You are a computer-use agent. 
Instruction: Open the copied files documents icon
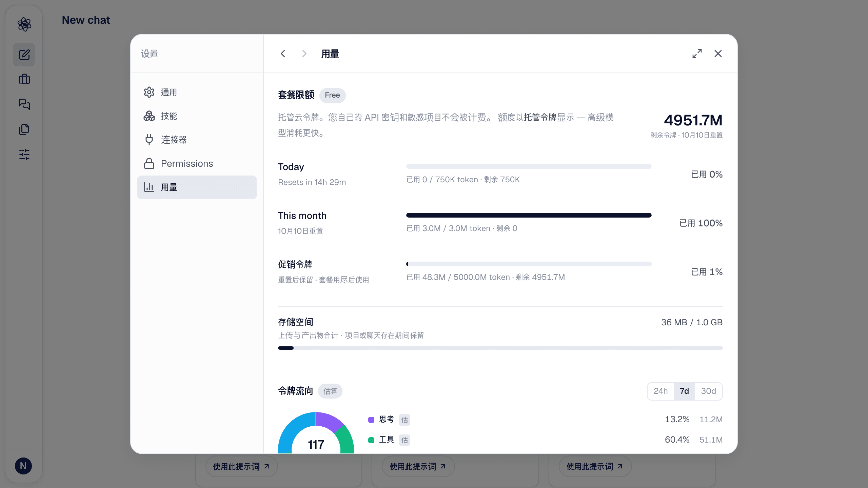(x=24, y=129)
